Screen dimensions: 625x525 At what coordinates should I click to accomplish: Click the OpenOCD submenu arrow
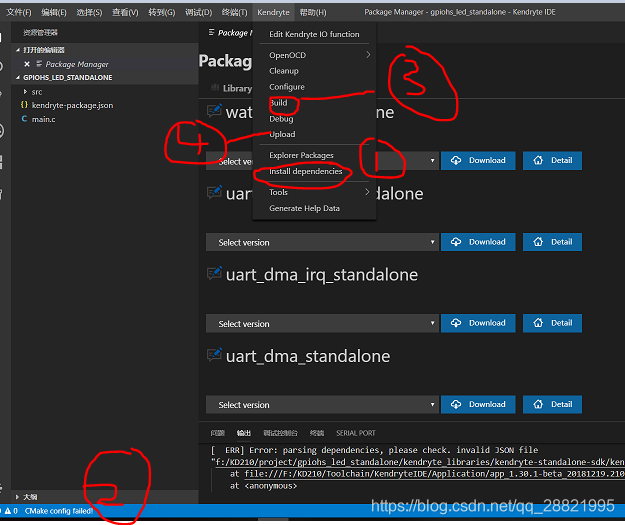point(368,55)
